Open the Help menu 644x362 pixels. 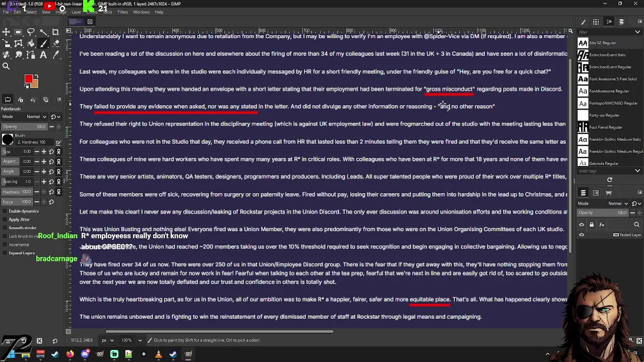[159, 12]
